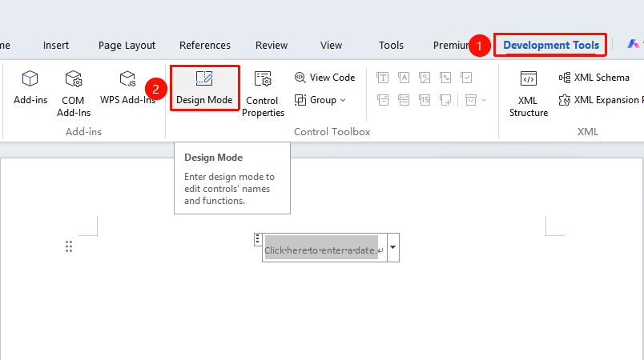Click XML Schema button
644x360 pixels.
click(594, 78)
